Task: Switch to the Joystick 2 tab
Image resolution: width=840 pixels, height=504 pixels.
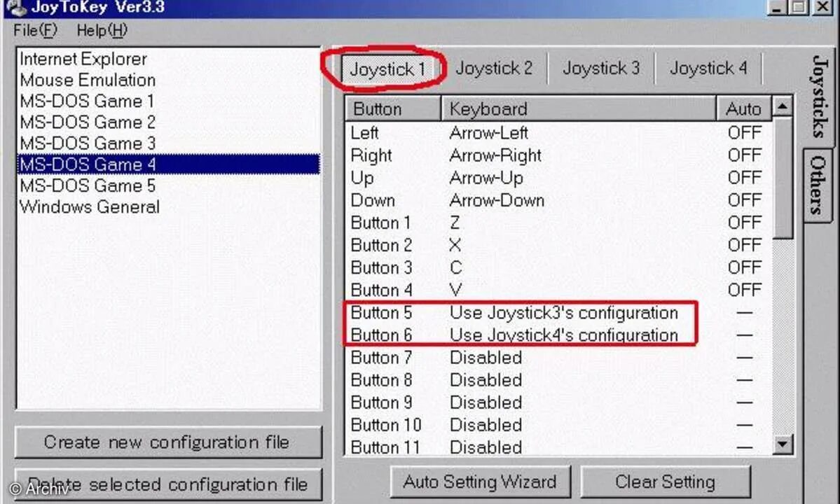Action: point(493,69)
